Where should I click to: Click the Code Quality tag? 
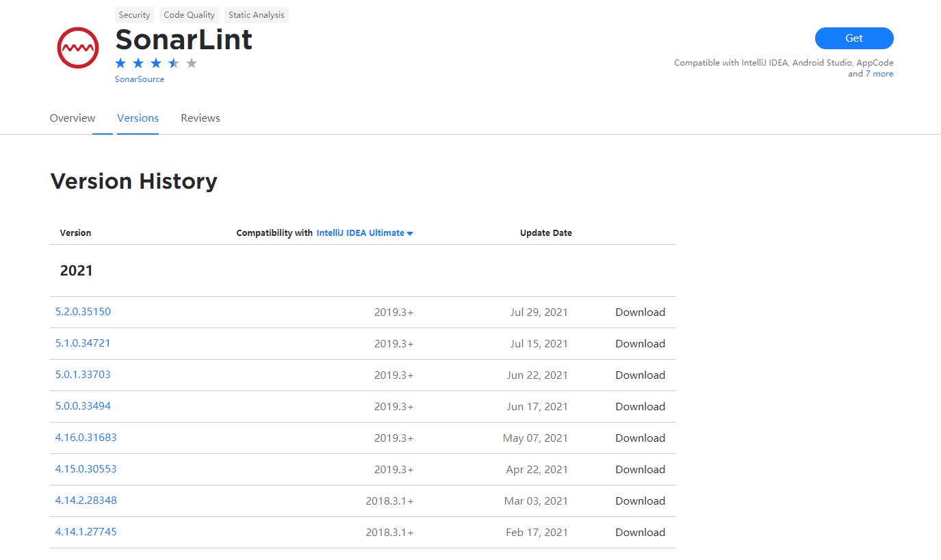[x=190, y=15]
